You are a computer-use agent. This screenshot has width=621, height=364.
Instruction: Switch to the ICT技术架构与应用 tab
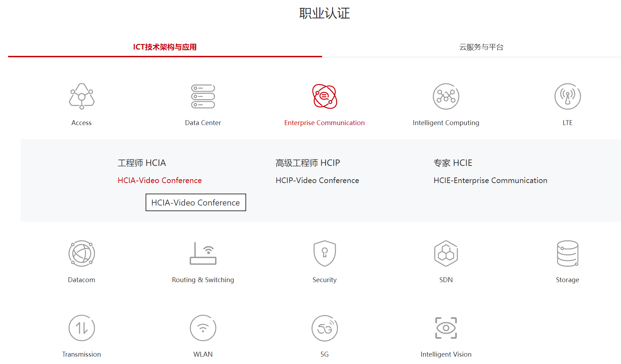tap(165, 46)
